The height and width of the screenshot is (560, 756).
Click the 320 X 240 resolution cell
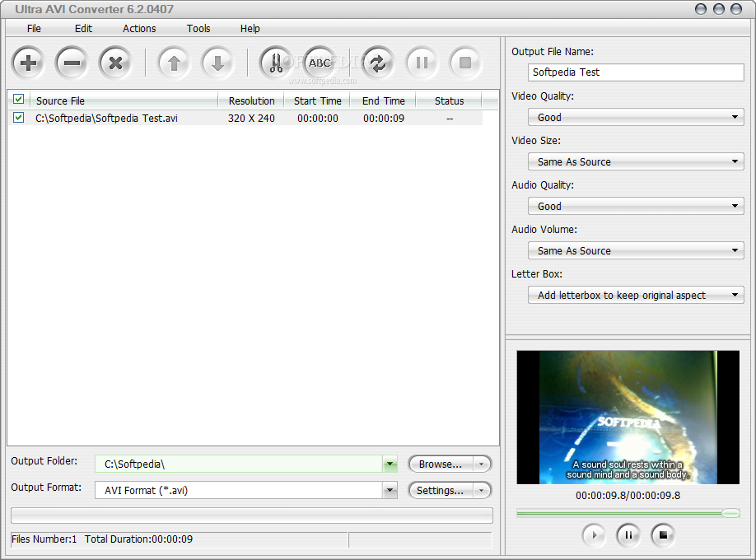pos(251,118)
